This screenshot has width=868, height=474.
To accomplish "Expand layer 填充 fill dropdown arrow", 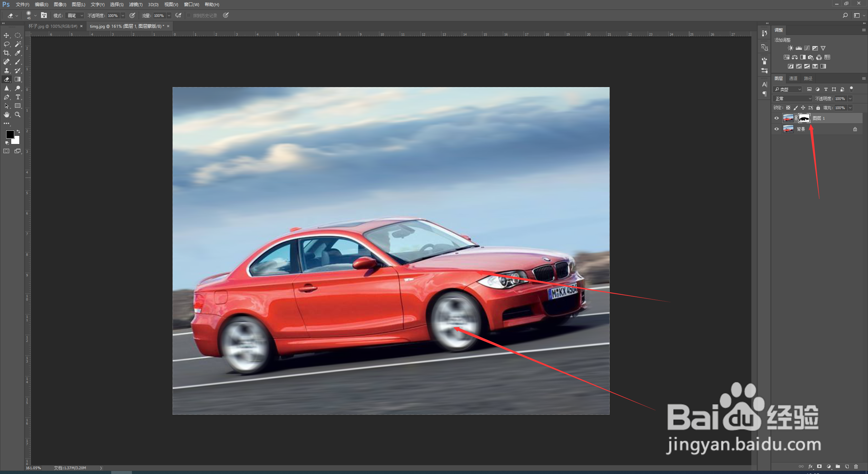I will 850,108.
